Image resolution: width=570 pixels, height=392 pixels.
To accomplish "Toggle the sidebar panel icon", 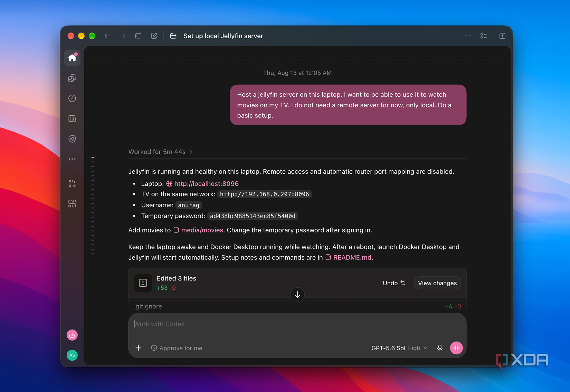I will tap(138, 36).
